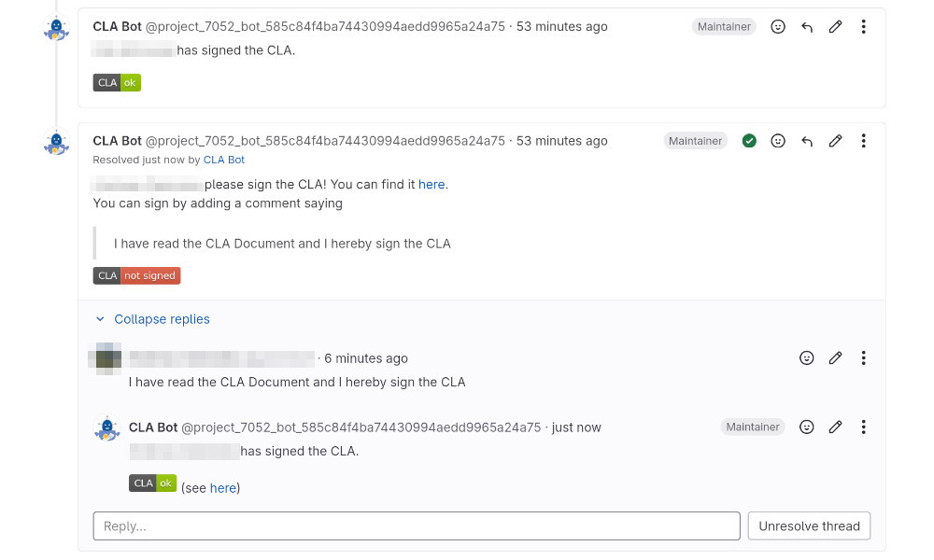Open more actions on 'please sign the CLA' comment
The image size is (934, 560).
pos(864,141)
